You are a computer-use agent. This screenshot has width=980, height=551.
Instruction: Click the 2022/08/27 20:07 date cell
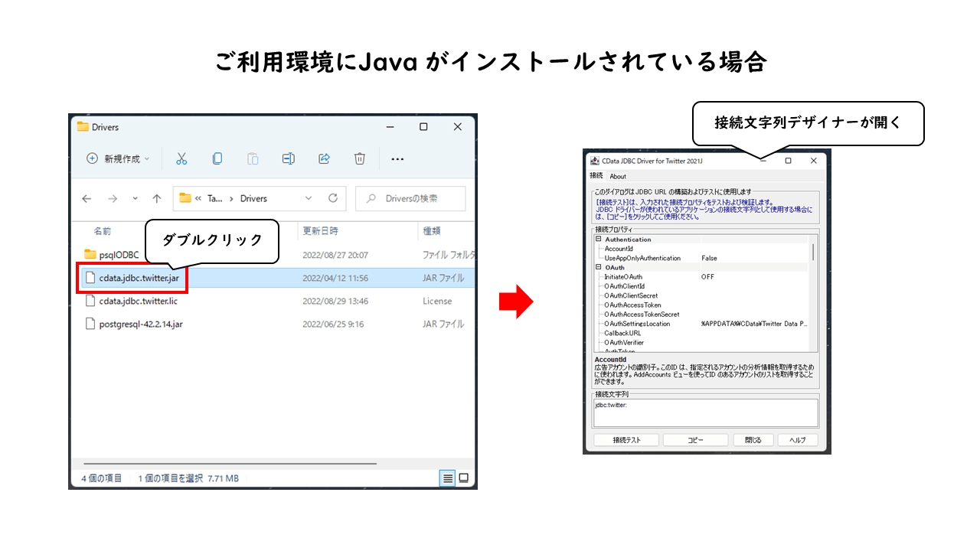[x=335, y=255]
